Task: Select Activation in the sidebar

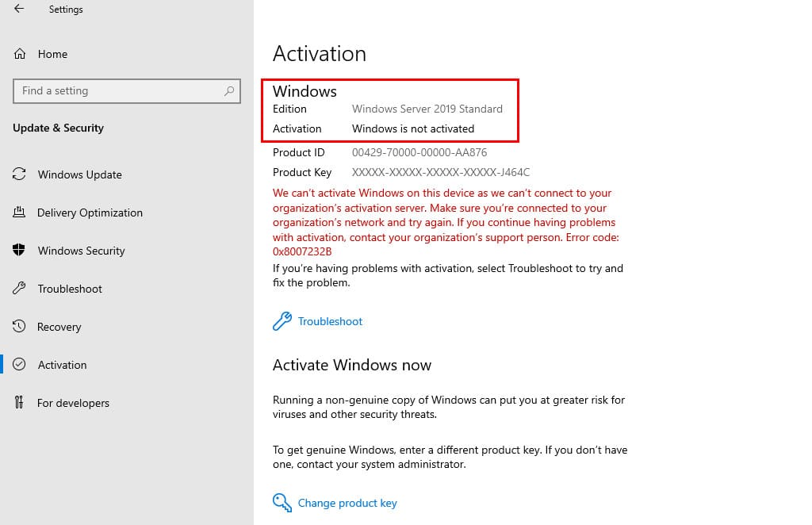Action: click(x=62, y=365)
